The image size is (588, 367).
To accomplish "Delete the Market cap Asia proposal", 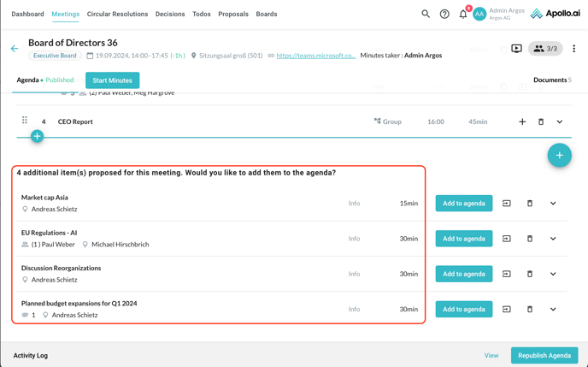I will [x=530, y=204].
